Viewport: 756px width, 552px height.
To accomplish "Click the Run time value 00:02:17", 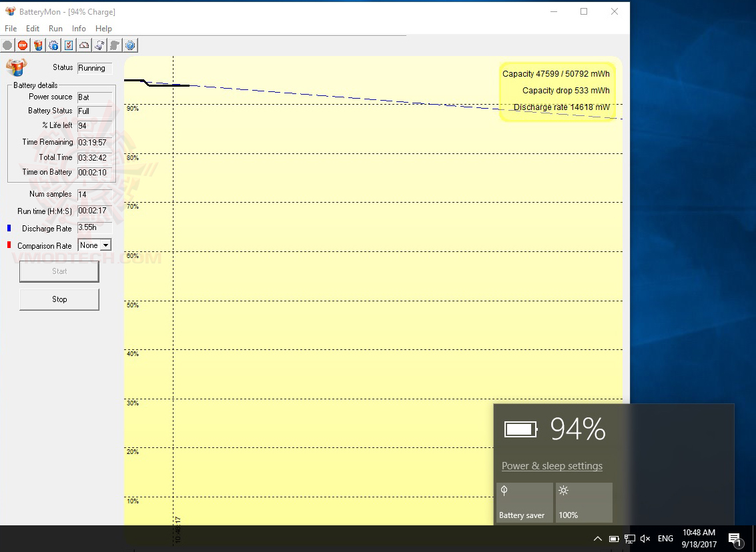I will [x=95, y=211].
